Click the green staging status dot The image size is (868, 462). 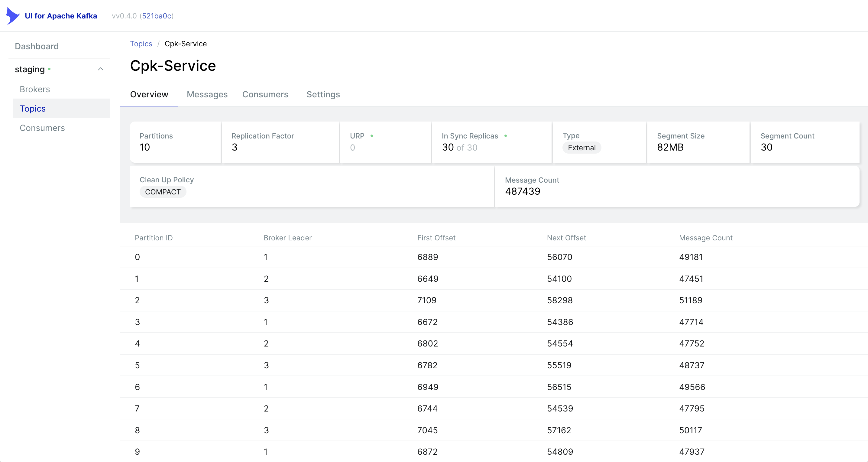click(x=49, y=69)
